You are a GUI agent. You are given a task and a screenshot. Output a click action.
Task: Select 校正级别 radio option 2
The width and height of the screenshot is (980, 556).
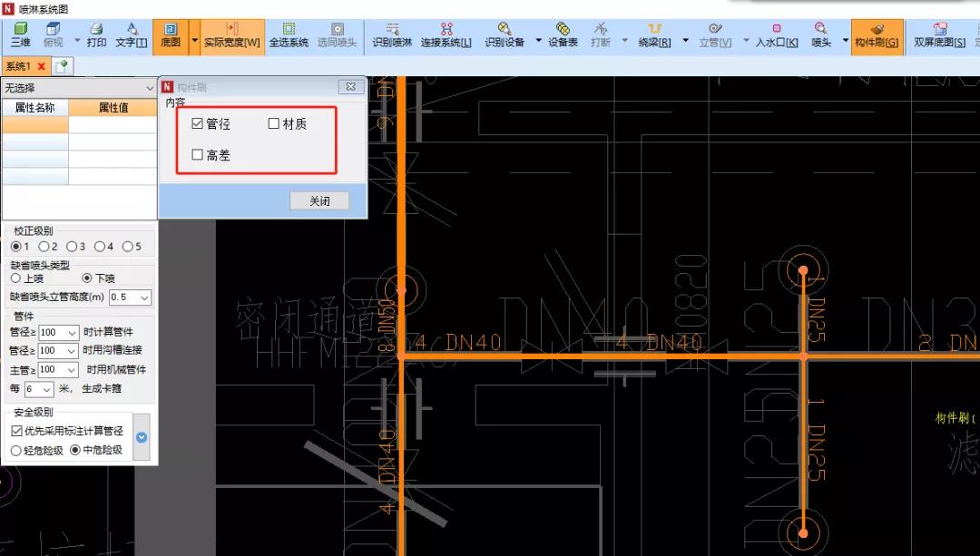pos(44,247)
